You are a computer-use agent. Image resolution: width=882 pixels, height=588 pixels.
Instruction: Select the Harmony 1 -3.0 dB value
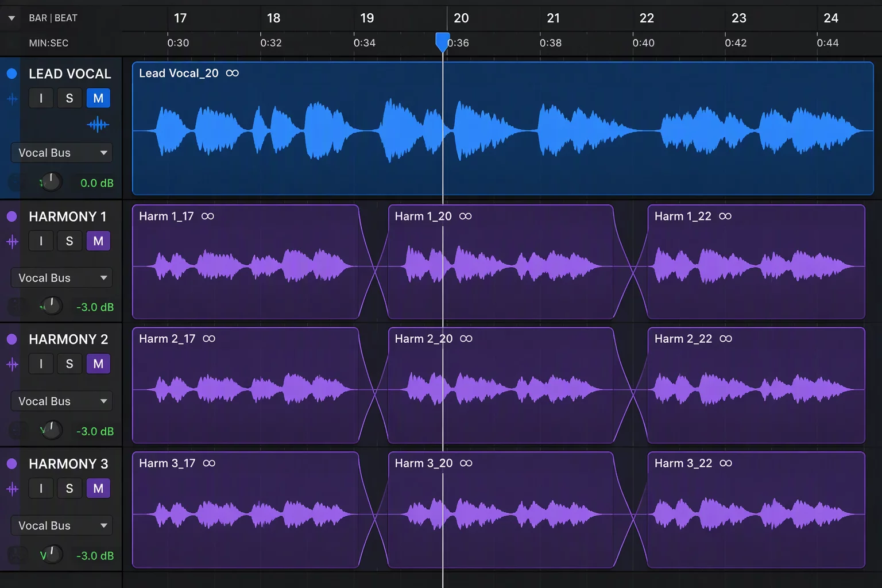click(95, 307)
